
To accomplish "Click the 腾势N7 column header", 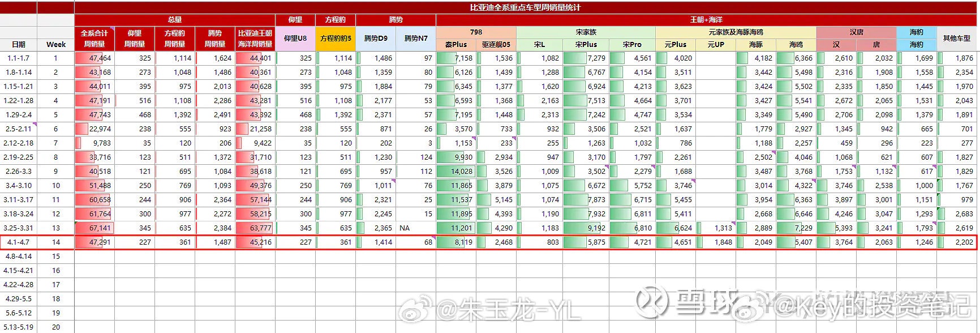I will coord(416,39).
